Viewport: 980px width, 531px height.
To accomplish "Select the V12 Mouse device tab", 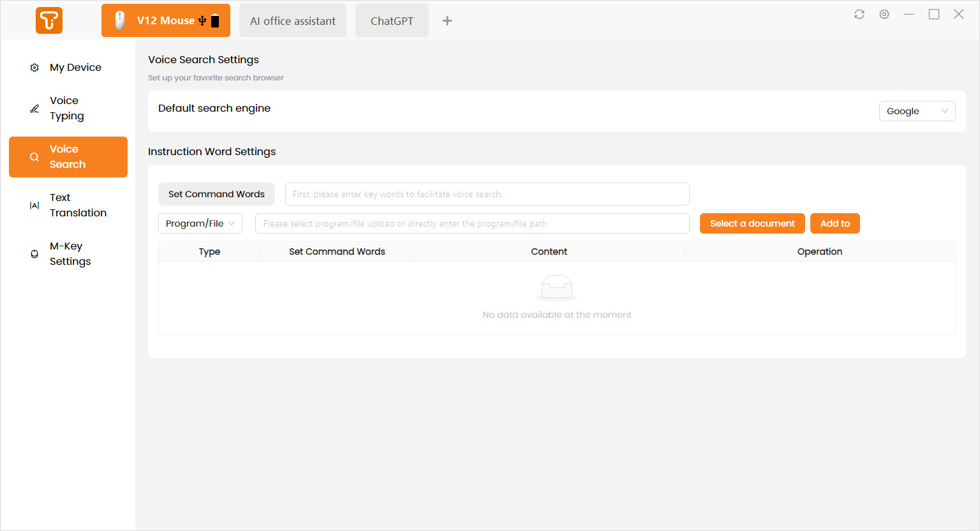I will [166, 21].
